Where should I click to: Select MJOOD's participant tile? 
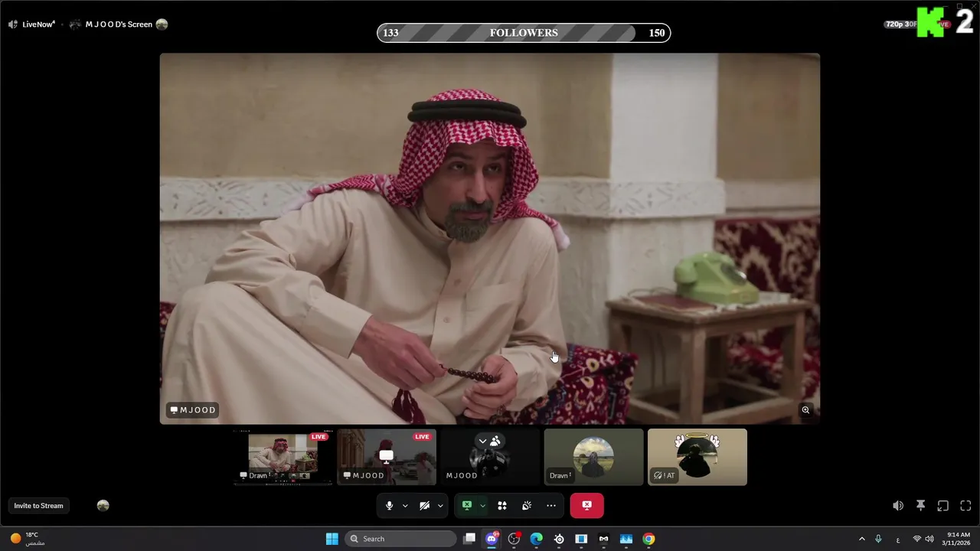tap(490, 457)
